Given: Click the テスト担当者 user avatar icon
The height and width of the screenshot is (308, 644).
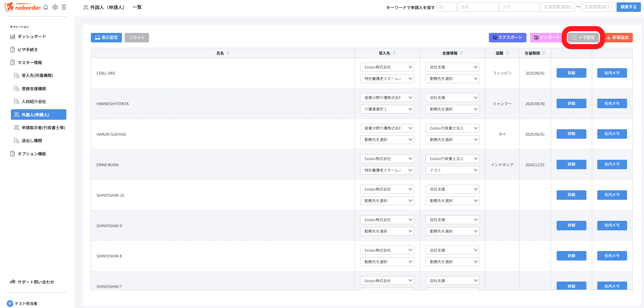Looking at the screenshot, I should click(10, 304).
